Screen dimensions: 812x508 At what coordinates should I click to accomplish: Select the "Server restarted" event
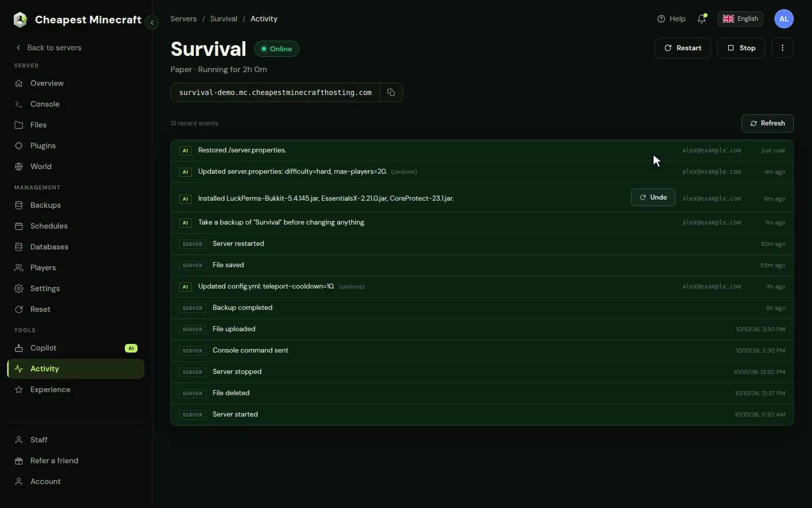[482, 244]
